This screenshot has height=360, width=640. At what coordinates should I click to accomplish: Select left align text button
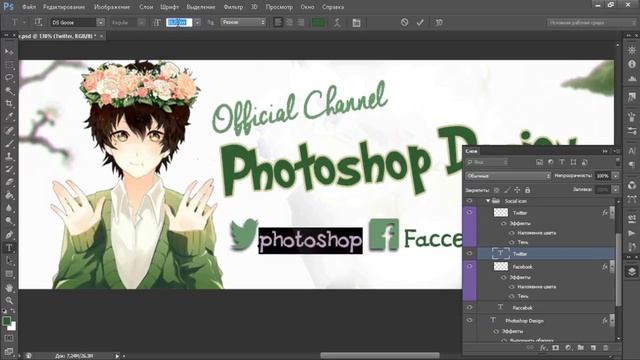point(278,22)
